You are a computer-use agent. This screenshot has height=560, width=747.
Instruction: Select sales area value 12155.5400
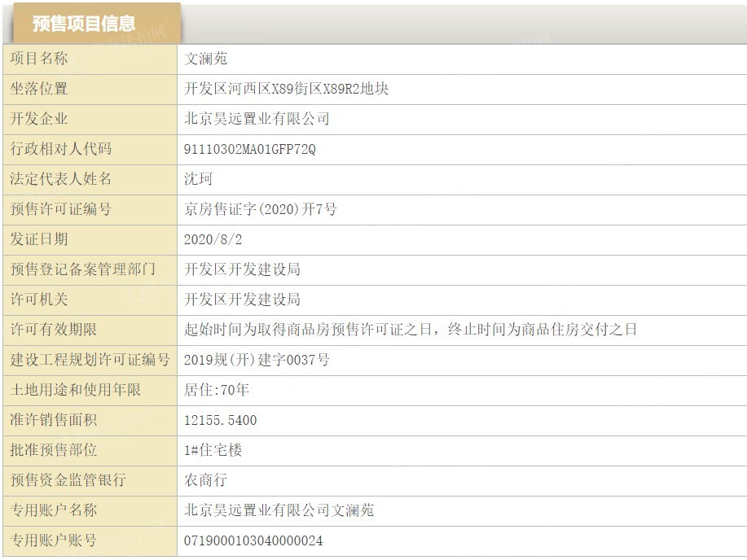(x=221, y=421)
